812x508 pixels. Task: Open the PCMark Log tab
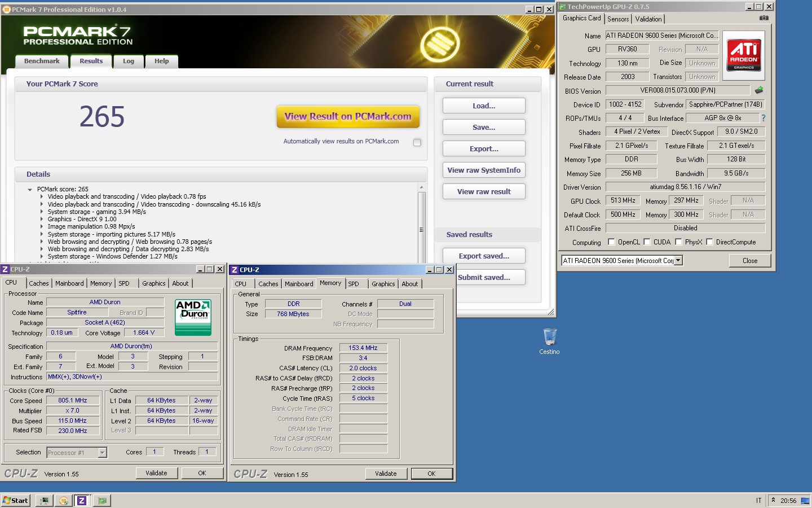pyautogui.click(x=129, y=62)
